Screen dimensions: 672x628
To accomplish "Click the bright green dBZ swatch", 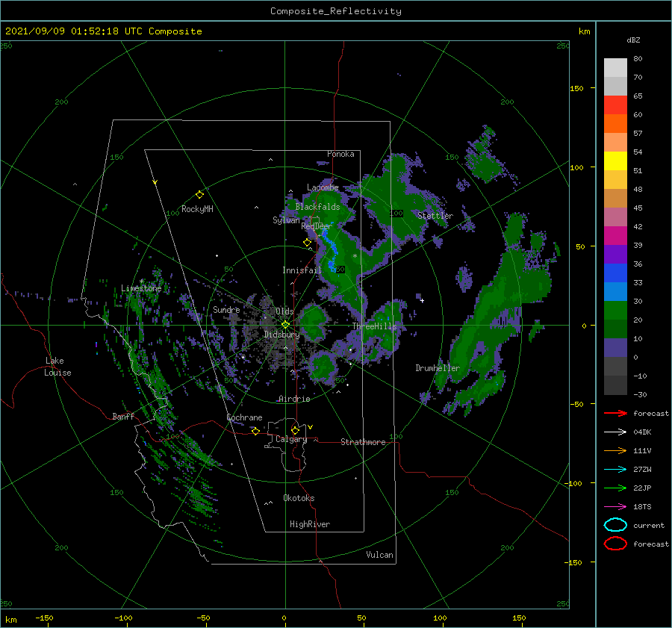I will point(615,311).
